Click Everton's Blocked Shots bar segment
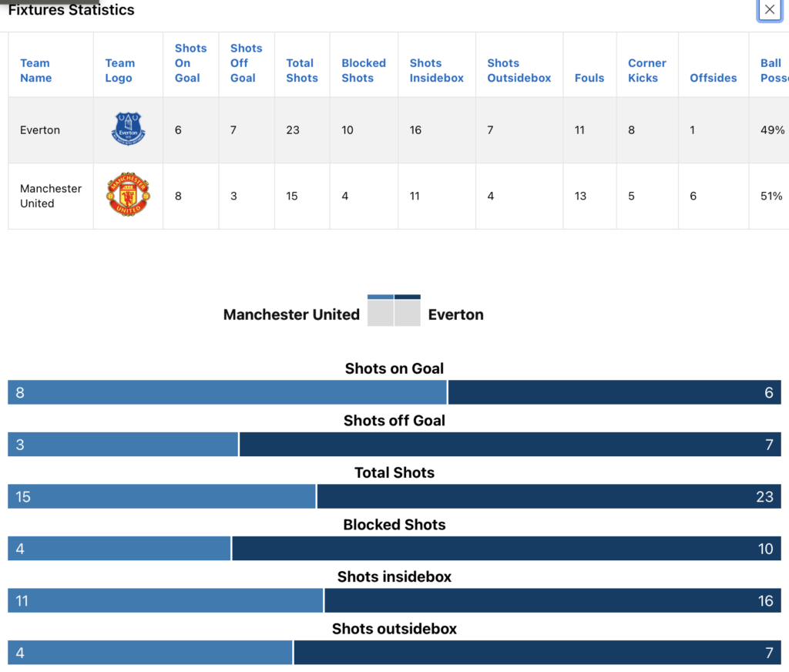789x672 pixels. click(506, 549)
